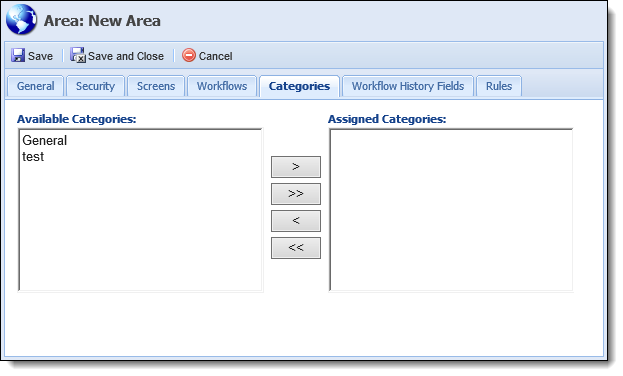The height and width of the screenshot is (376, 623).
Task: Open the Workflow History Fields tab
Action: [408, 86]
